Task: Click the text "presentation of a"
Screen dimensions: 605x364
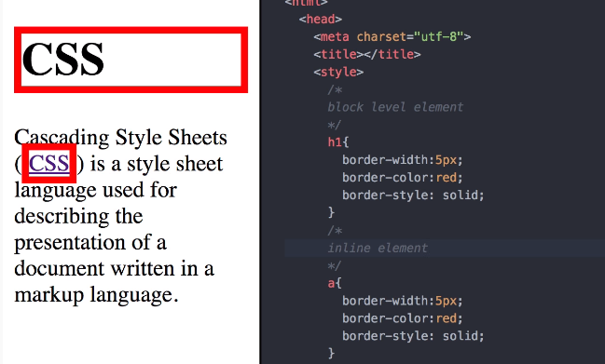Action: pyautogui.click(x=90, y=243)
